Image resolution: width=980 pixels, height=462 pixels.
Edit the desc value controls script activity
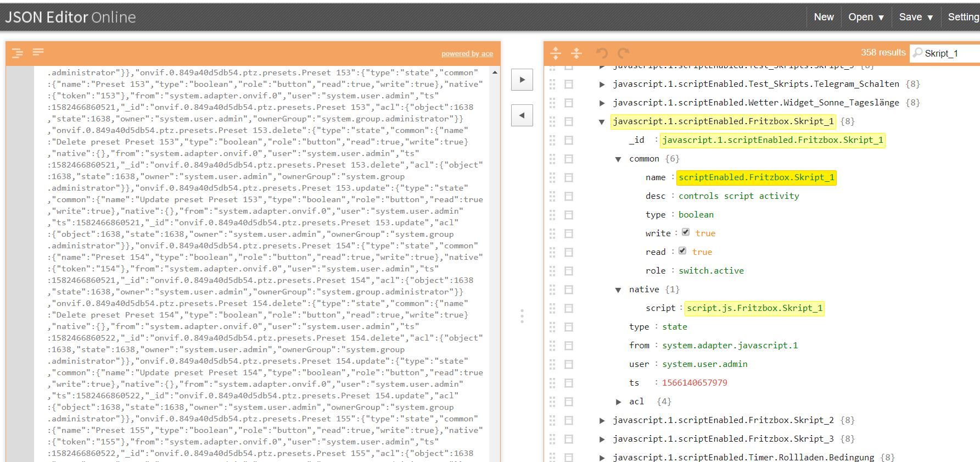pyautogui.click(x=739, y=196)
